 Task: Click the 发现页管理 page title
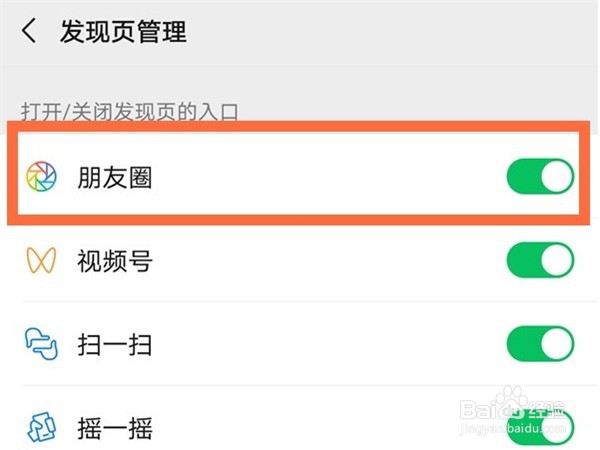tap(123, 31)
